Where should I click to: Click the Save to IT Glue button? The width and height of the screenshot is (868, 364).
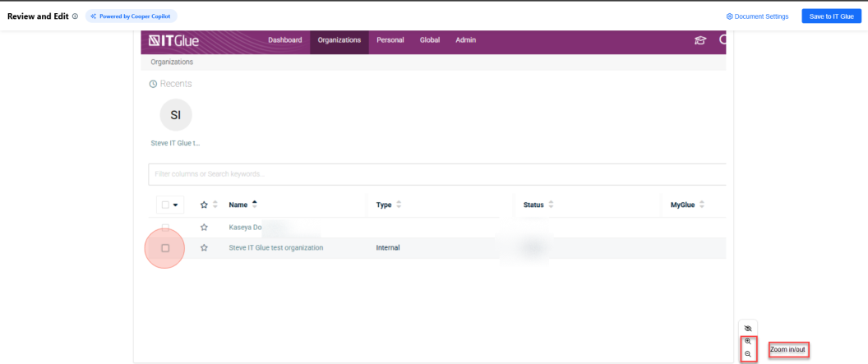[832, 16]
